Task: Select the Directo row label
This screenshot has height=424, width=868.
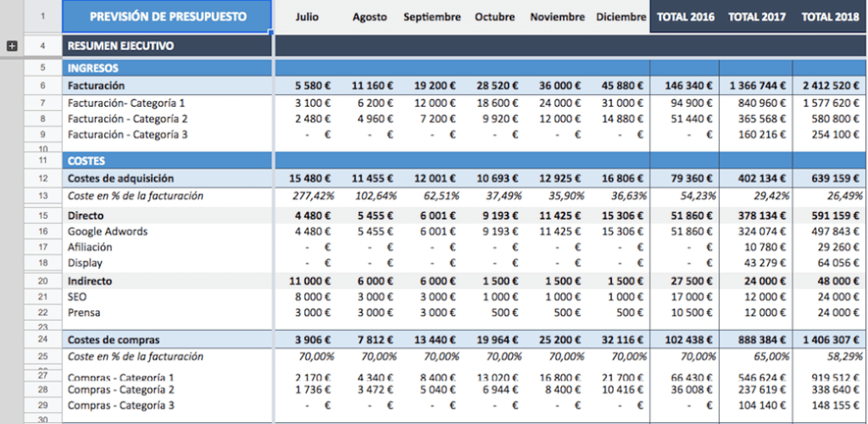Action: pyautogui.click(x=86, y=216)
